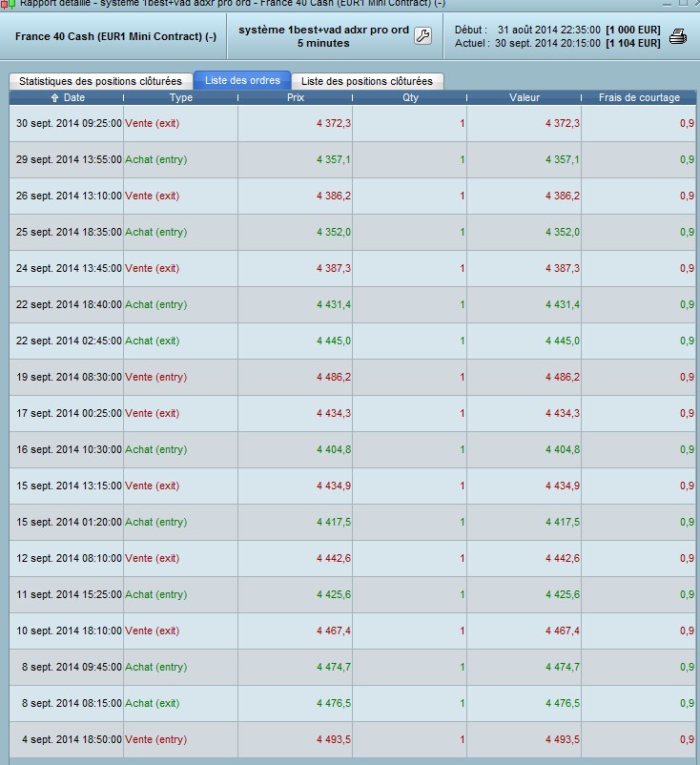
Task: Sort orders by Type column header
Action: 181,97
